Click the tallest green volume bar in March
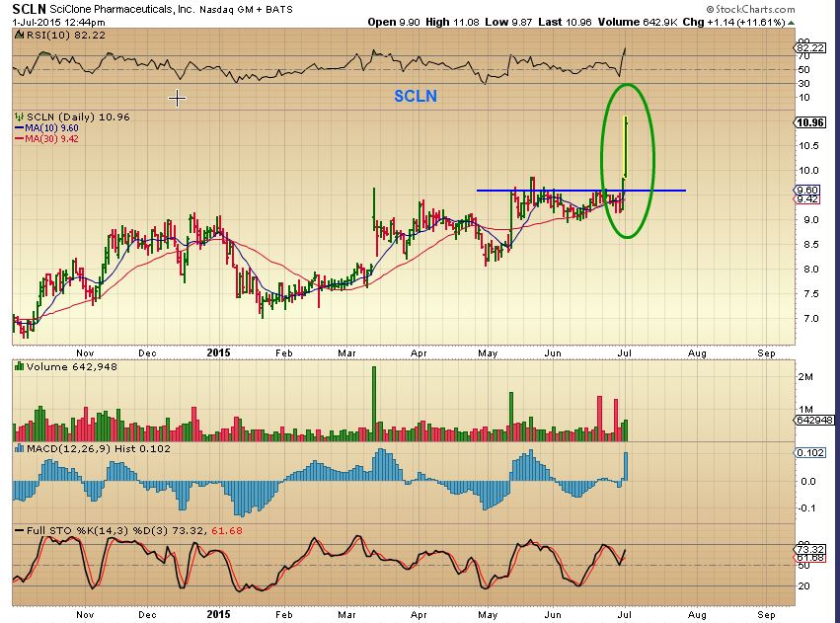 [x=374, y=404]
